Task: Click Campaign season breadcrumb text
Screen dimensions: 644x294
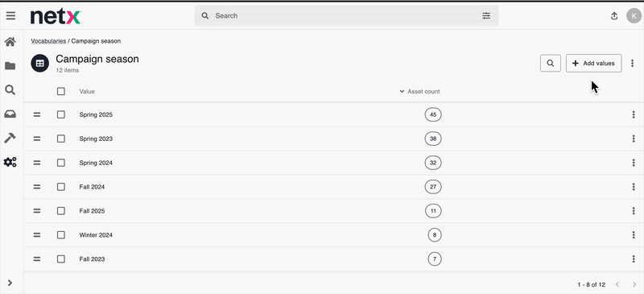Action: tap(96, 41)
